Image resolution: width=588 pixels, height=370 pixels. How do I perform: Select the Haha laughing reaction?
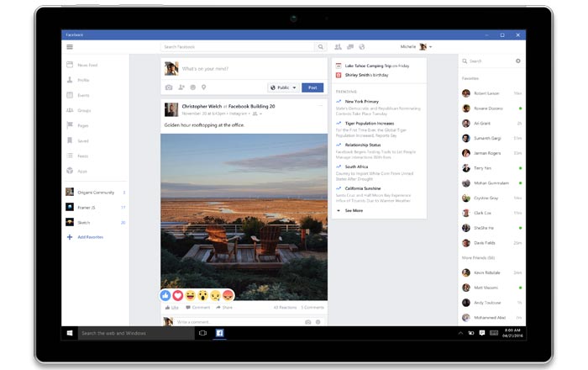(190, 296)
